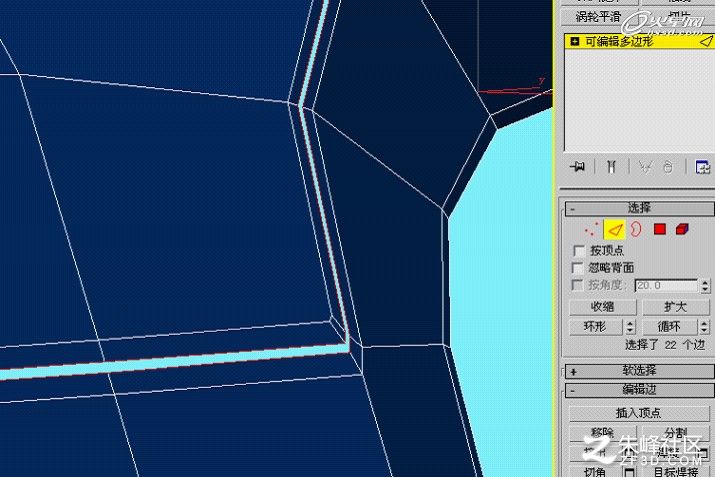Screen dimensions: 715x477
Task: Click the 目标焊接 target weld button
Action: coord(676,472)
